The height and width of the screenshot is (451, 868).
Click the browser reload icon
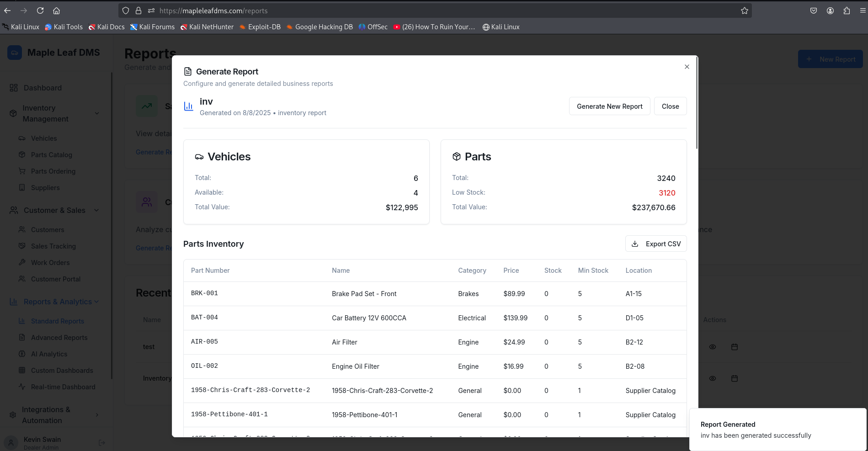pos(40,11)
